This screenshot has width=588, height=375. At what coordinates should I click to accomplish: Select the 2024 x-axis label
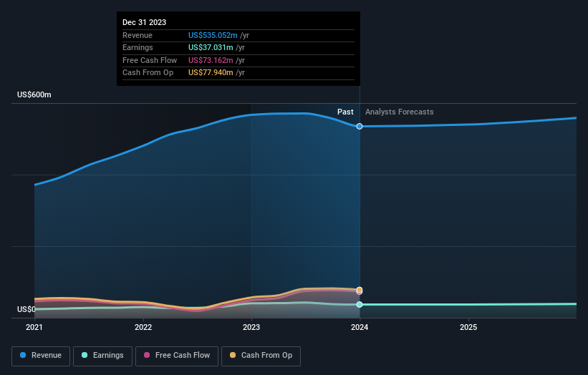pyautogui.click(x=360, y=328)
